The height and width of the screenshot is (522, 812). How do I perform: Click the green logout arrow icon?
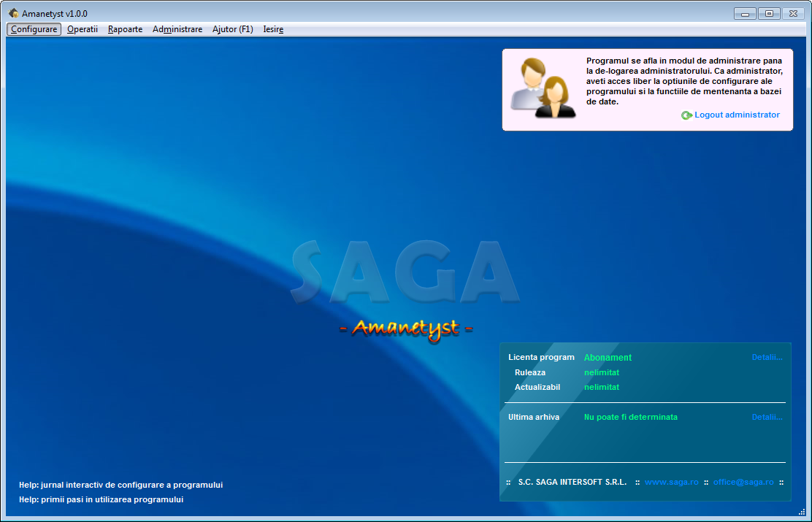686,115
